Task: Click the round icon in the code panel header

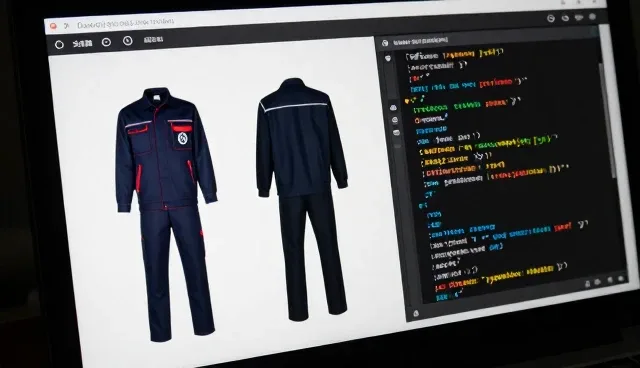Action: pyautogui.click(x=385, y=43)
